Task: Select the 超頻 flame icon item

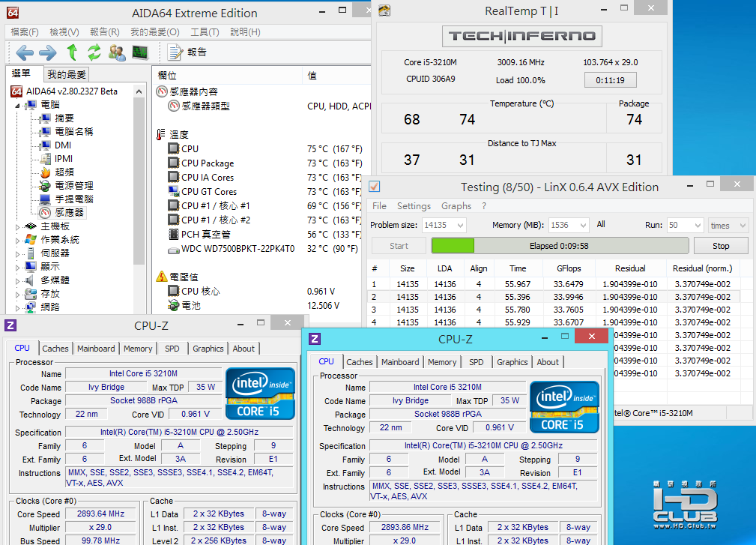Action: [x=45, y=172]
